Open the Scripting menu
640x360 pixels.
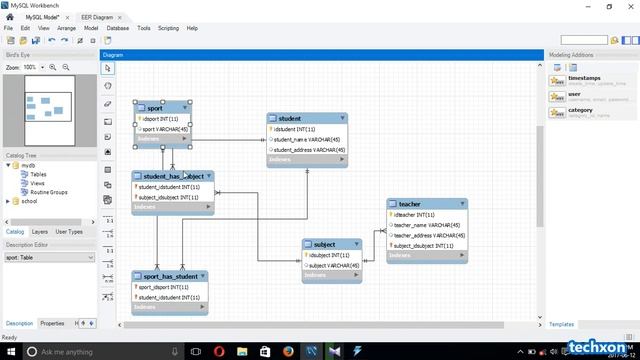[169, 28]
